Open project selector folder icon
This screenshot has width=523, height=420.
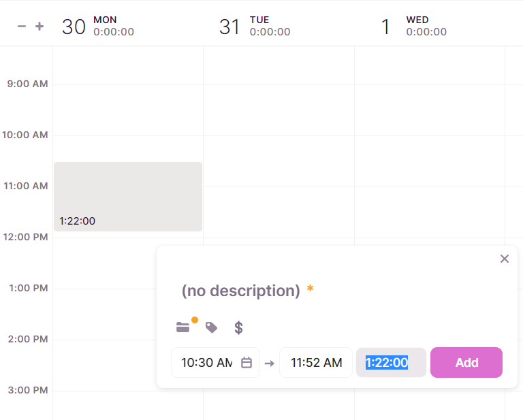tap(183, 327)
